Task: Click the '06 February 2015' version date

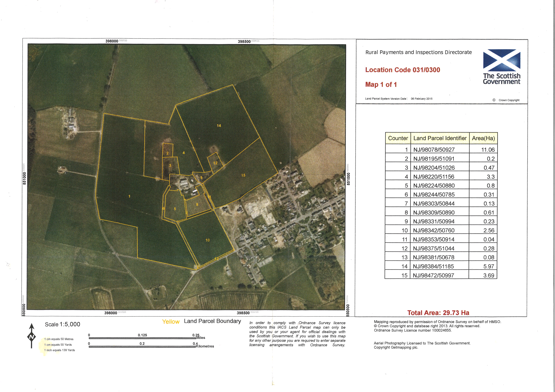Action: [x=422, y=99]
